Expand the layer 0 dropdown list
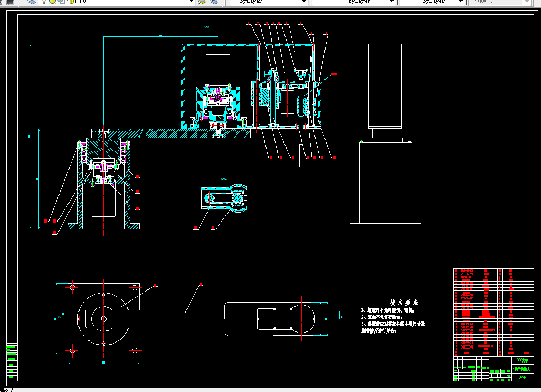This screenshot has width=541, height=392. coord(192,2)
